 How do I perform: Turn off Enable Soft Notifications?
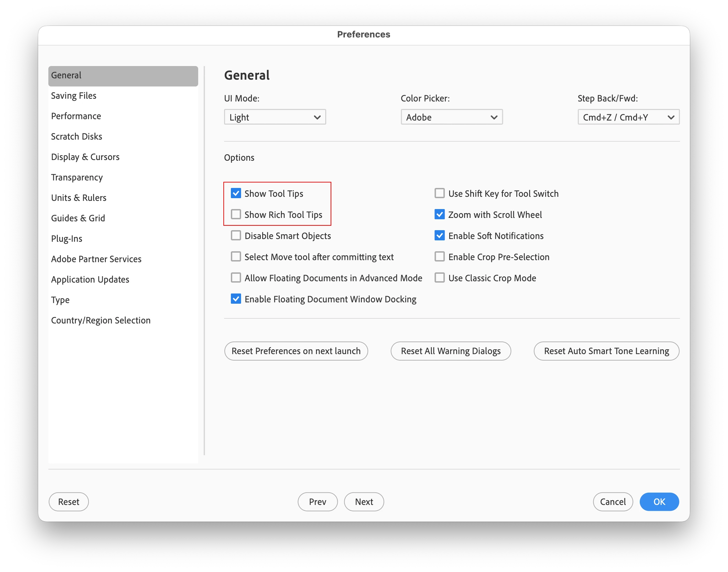click(x=440, y=236)
